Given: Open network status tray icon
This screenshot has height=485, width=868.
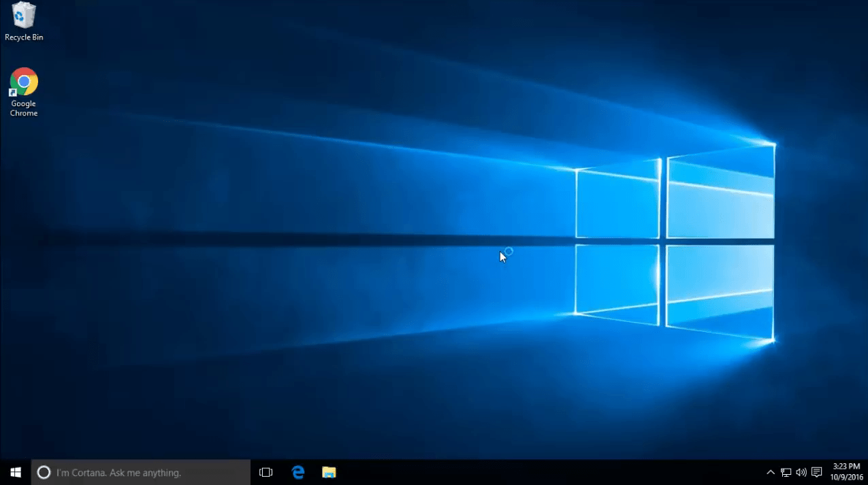Looking at the screenshot, I should click(786, 472).
